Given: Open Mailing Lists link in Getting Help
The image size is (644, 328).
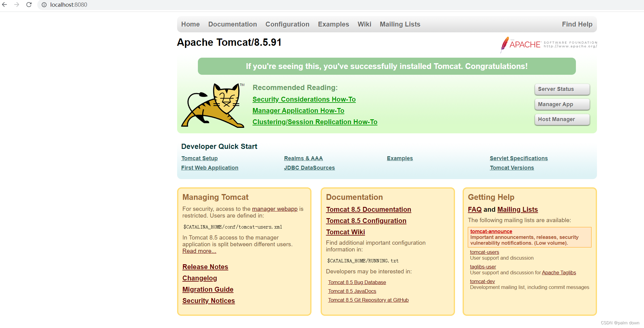Looking at the screenshot, I should pyautogui.click(x=518, y=210).
